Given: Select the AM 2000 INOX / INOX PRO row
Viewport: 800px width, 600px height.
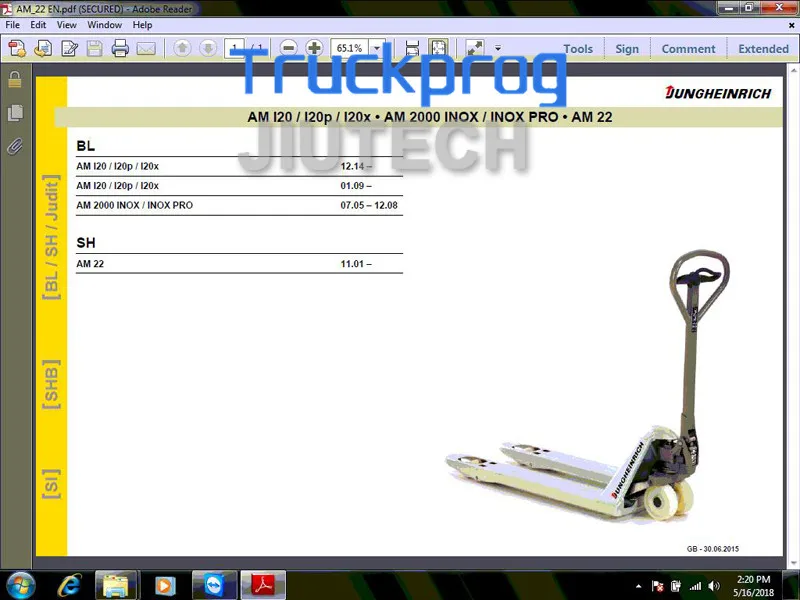Looking at the screenshot, I should 239,205.
